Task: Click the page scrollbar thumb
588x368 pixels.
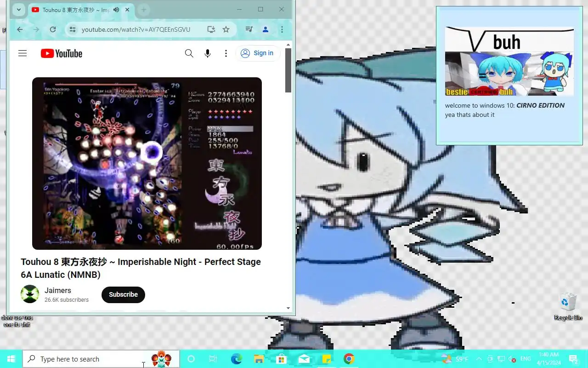Action: (x=288, y=70)
